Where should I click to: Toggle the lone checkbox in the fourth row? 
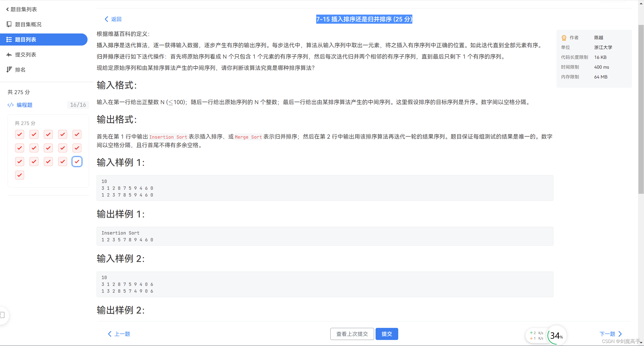coord(19,175)
